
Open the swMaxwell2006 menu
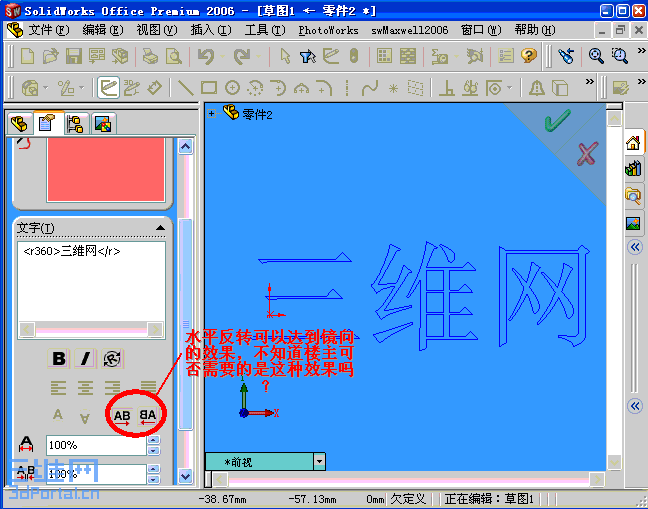pos(410,30)
